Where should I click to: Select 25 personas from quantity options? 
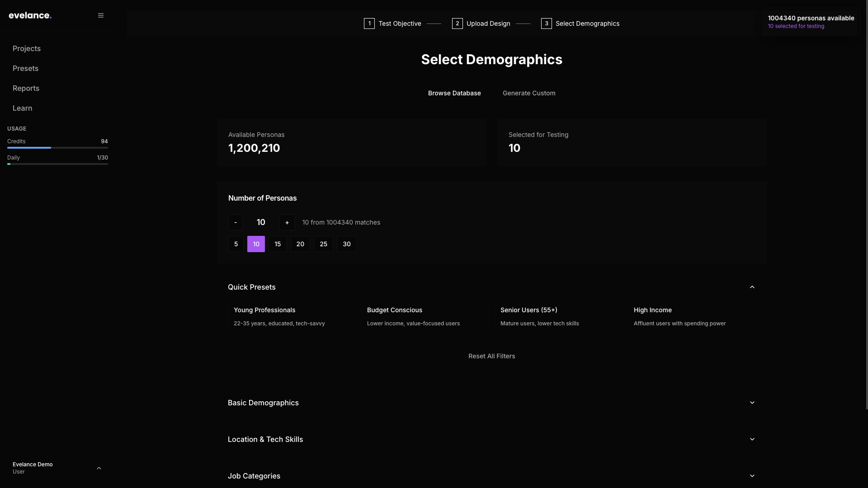pyautogui.click(x=323, y=244)
